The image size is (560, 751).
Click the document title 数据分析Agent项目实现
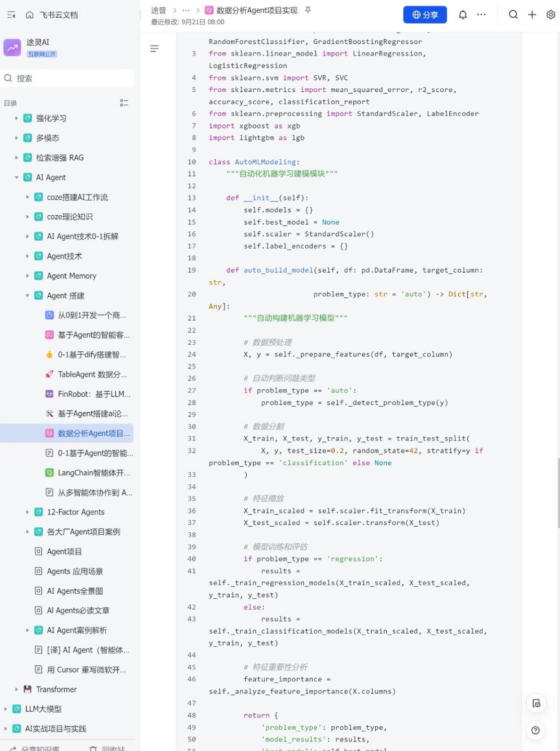(x=257, y=10)
